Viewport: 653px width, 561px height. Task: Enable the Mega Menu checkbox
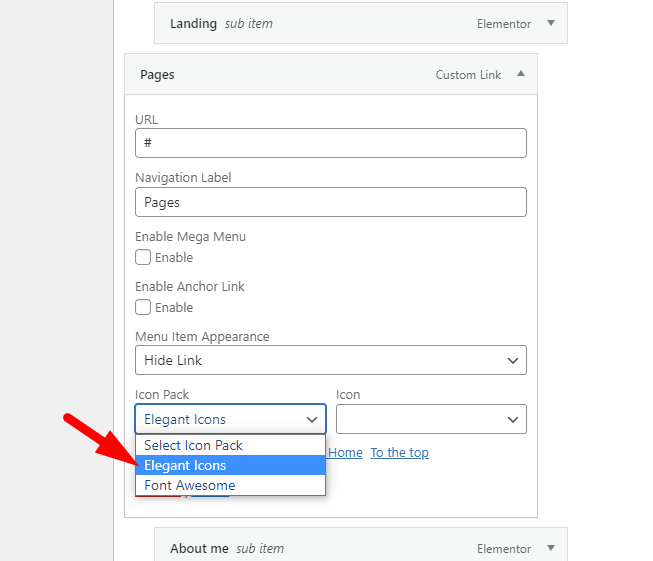143,257
